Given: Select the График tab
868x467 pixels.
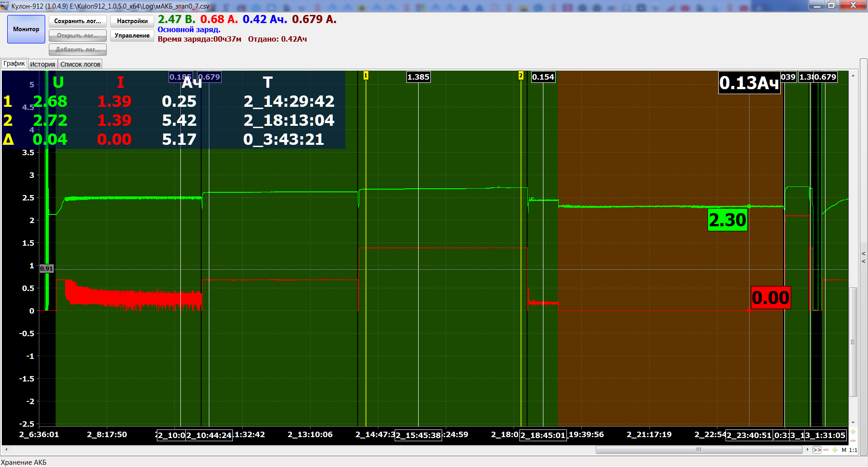Looking at the screenshot, I should click(x=14, y=64).
